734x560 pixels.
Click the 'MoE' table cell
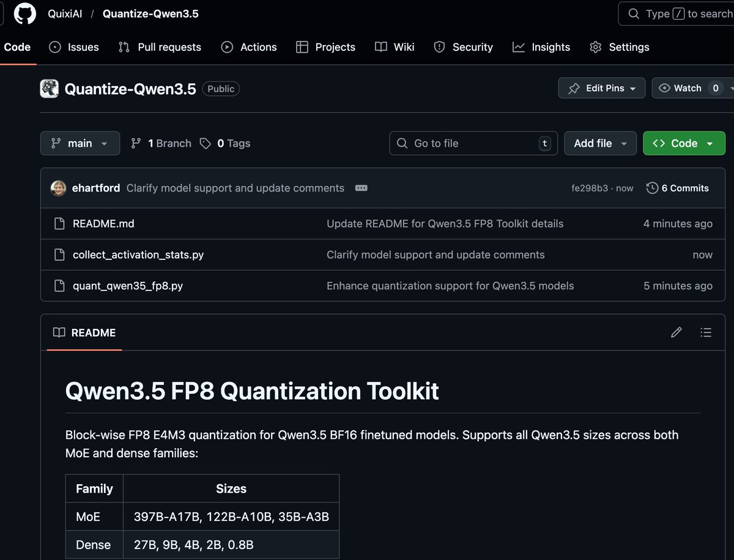(x=94, y=517)
